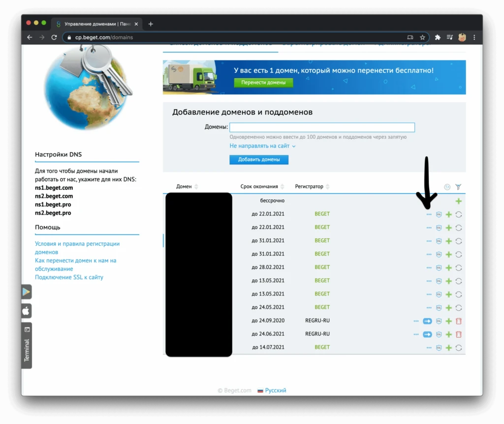Screen dimensions: 504x424
Task: Click the 'до 14.07.2021' expiry cell
Action: [268, 348]
